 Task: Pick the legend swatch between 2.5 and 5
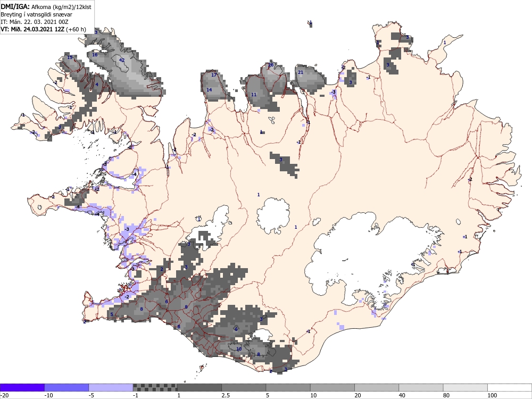(244, 387)
